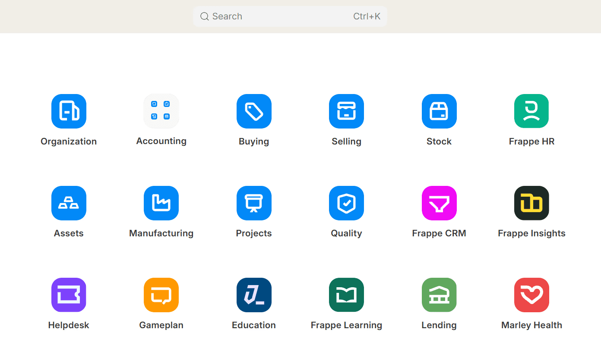The width and height of the screenshot is (601, 364).
Task: Open the Organization app icon
Action: pos(69,111)
